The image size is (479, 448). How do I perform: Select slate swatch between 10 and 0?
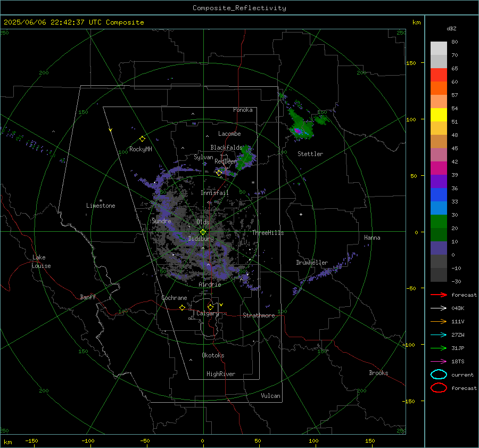tap(439, 248)
